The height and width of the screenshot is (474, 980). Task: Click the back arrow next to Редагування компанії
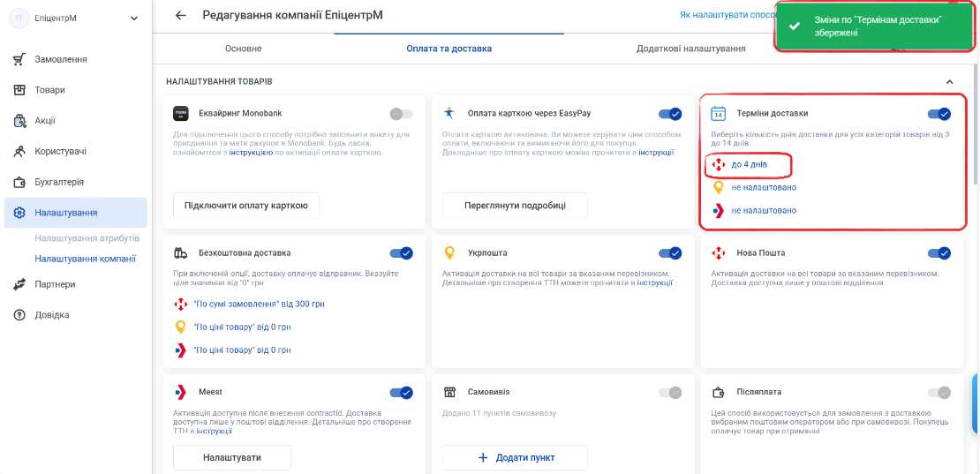coord(181,16)
